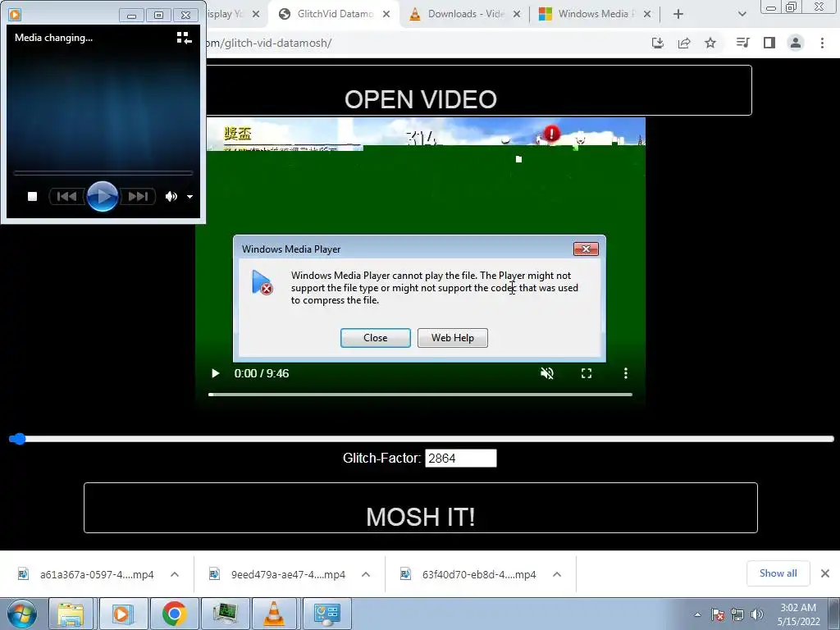The image size is (840, 630).
Task: Unmute the web video player
Action: 547,373
